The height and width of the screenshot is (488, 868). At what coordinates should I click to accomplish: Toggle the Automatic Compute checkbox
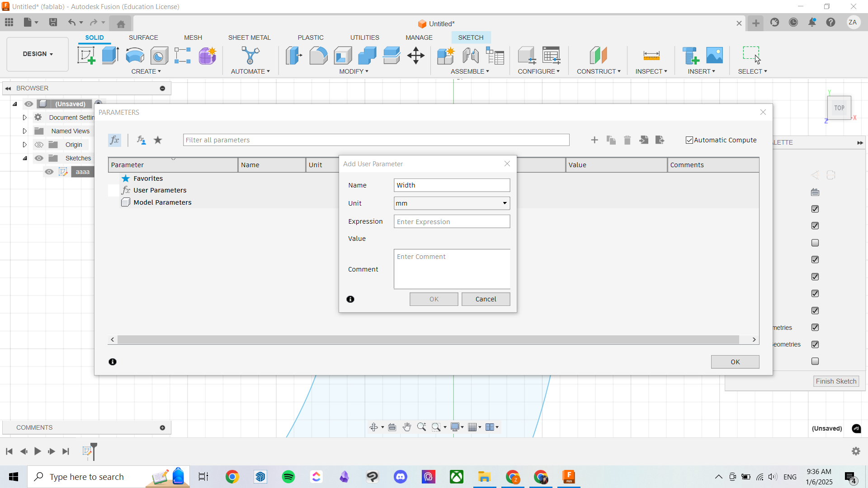[689, 140]
